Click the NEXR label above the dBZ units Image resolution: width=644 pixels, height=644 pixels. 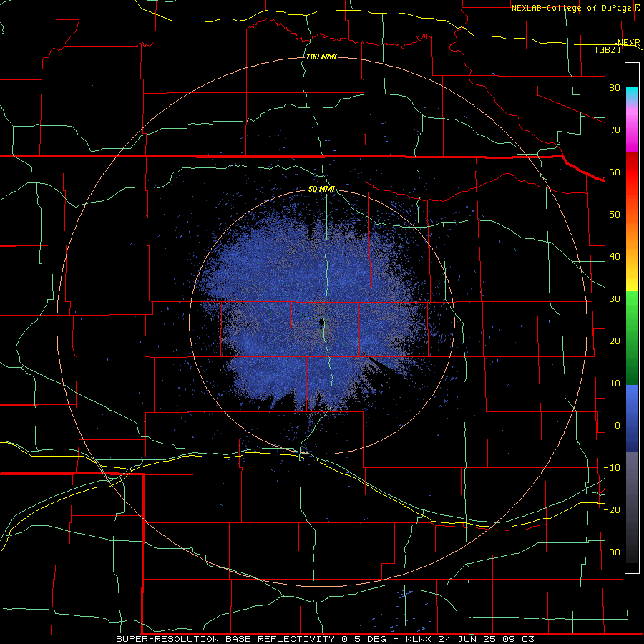click(x=628, y=43)
